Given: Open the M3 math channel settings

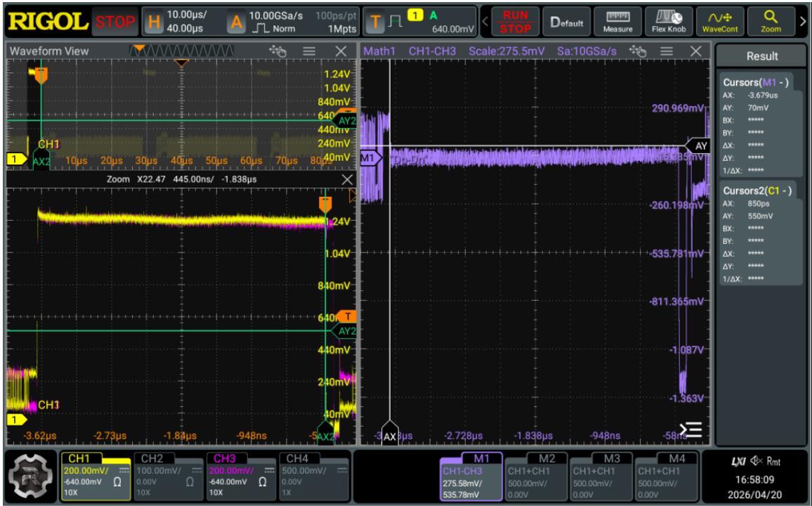Looking at the screenshot, I should tap(601, 476).
